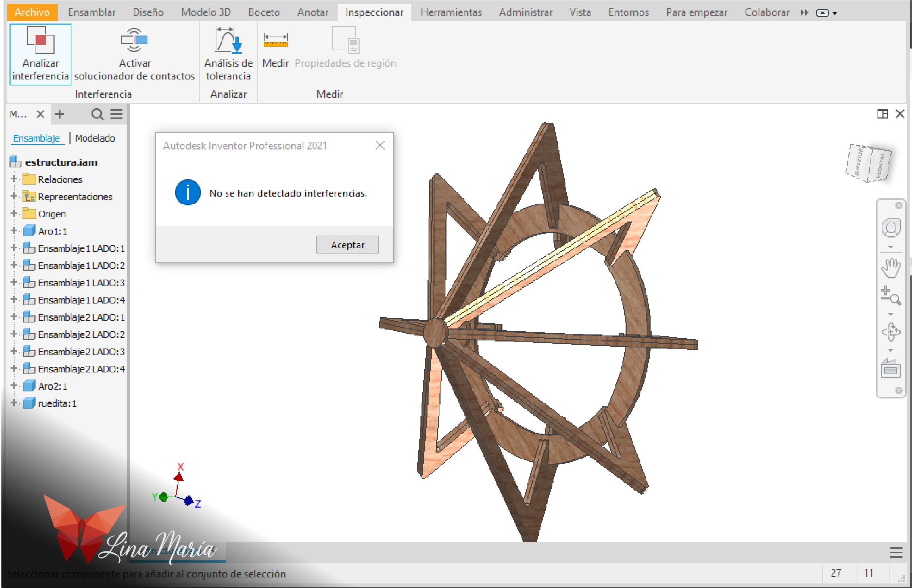Select the Zoom tool in navigation bar

(x=891, y=296)
